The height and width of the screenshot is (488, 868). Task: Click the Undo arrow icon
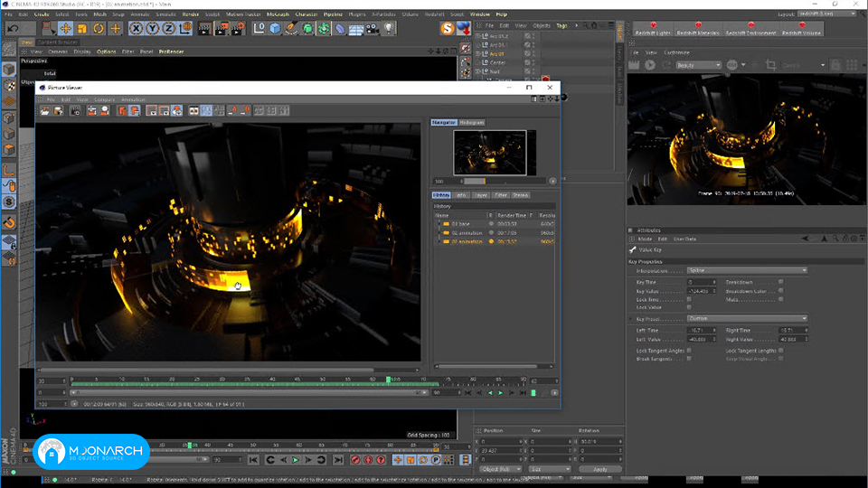[x=13, y=28]
